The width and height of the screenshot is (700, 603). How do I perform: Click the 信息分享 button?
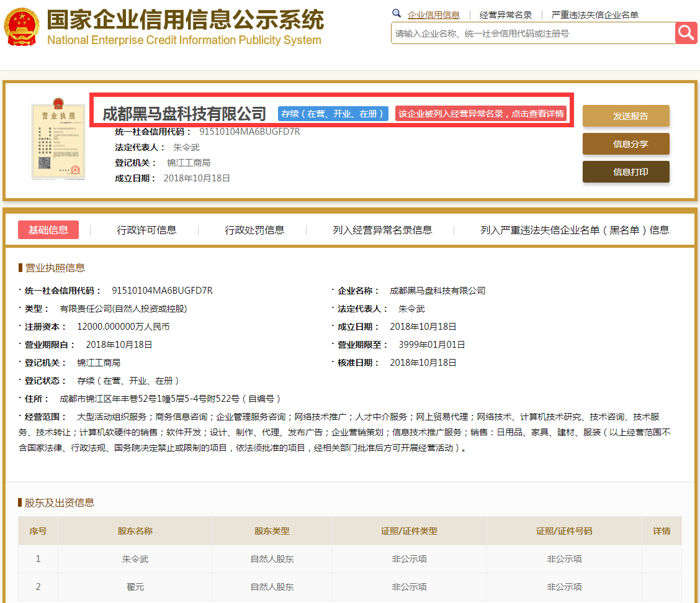coord(626,144)
